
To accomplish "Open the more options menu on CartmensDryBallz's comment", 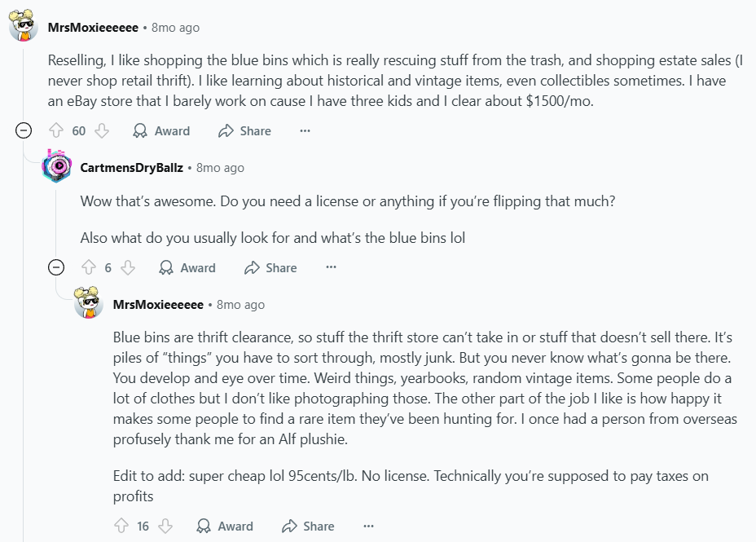I will point(331,267).
